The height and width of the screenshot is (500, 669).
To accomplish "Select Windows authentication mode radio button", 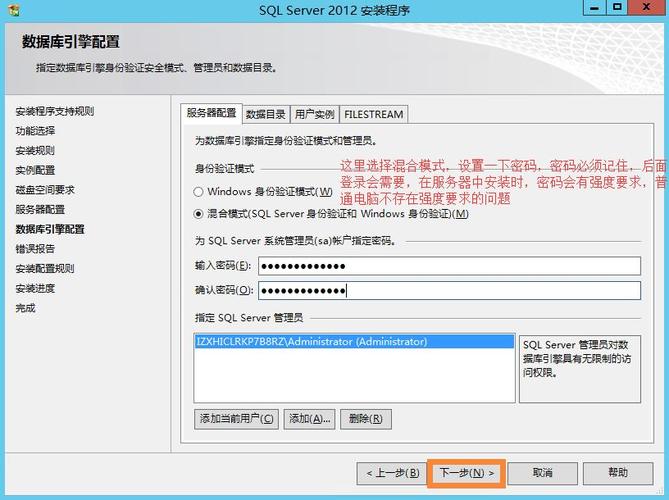I will point(198,192).
